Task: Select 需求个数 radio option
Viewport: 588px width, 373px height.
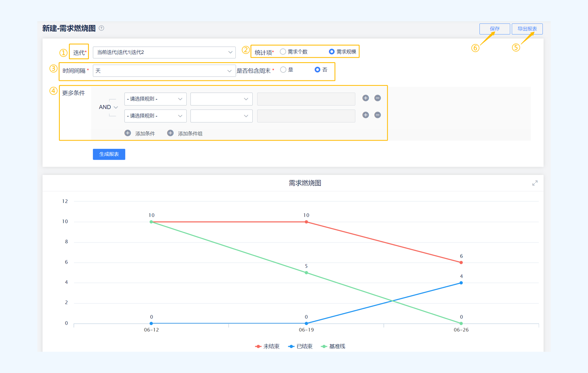Action: click(x=283, y=52)
